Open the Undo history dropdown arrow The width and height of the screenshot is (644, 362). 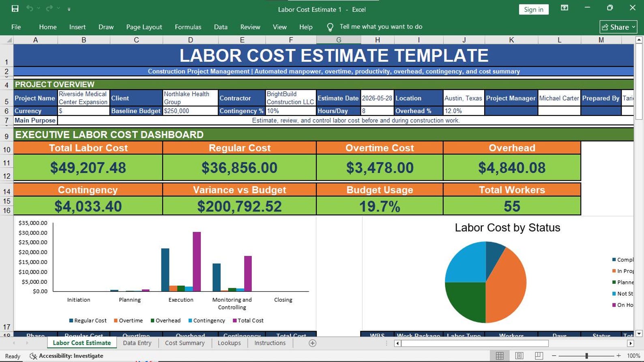click(39, 9)
